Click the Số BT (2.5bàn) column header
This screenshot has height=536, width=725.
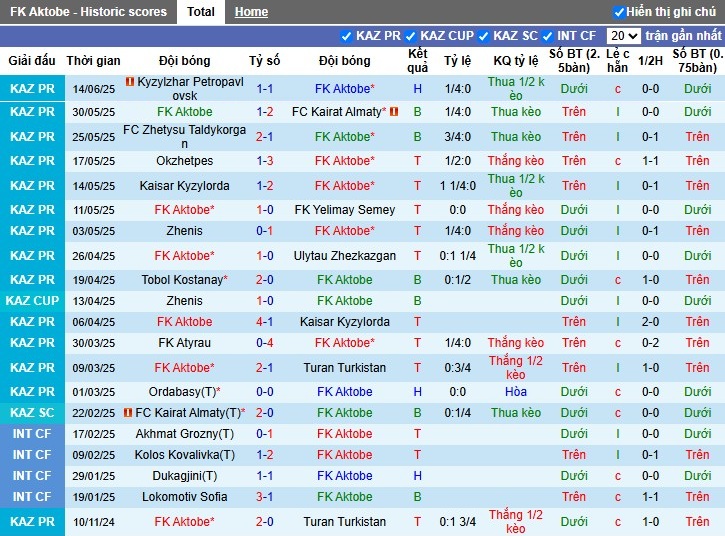click(x=574, y=61)
